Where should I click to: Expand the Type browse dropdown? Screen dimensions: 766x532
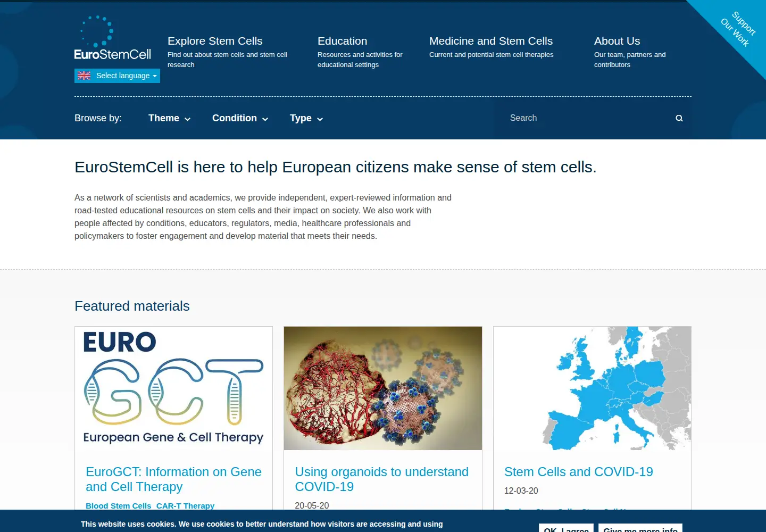[306, 118]
